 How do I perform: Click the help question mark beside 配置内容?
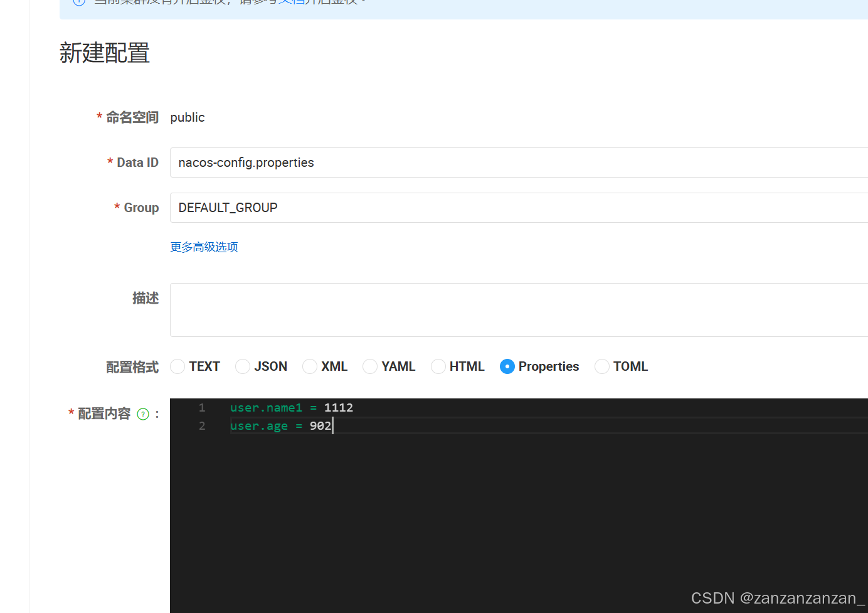(x=143, y=413)
